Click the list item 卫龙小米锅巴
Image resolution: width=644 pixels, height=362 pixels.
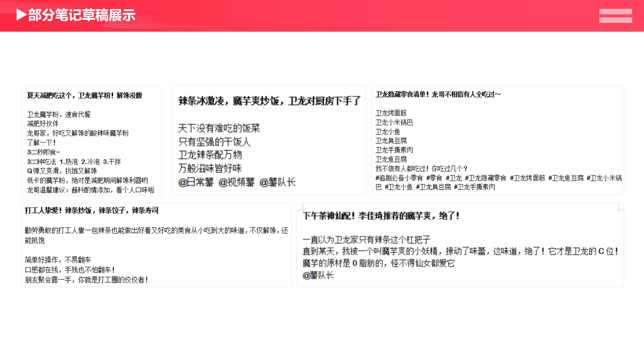394,122
